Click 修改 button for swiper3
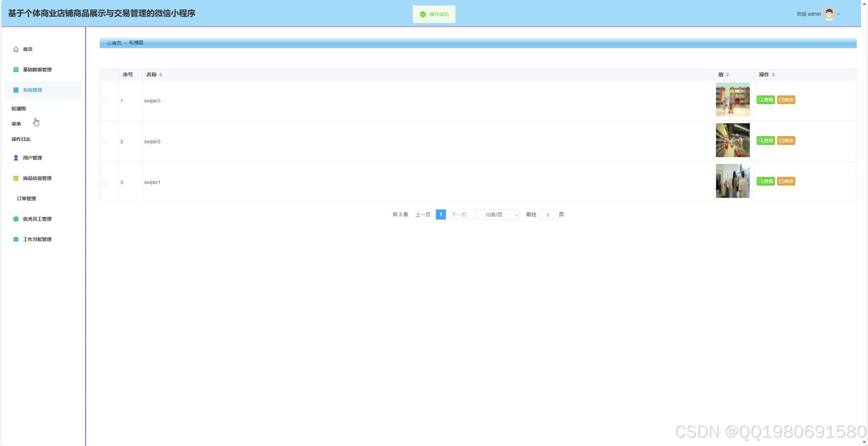Viewport: 868px width, 446px height. pyautogui.click(x=786, y=100)
